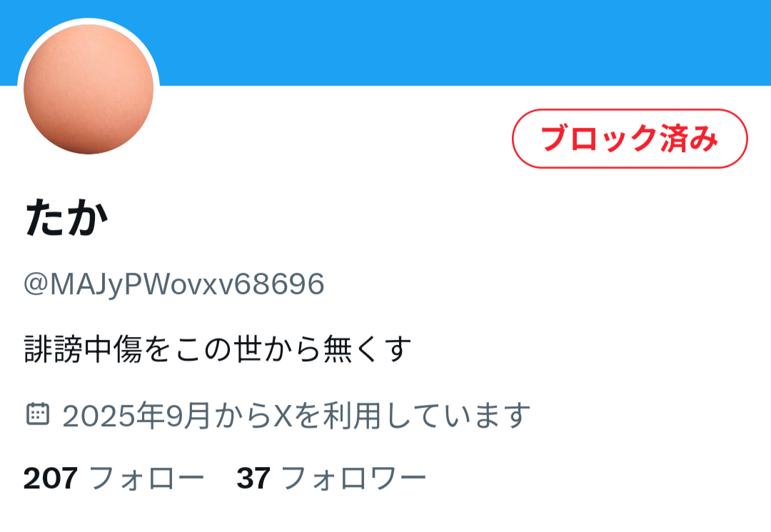771x532 pixels.
Task: Click the 2025年9月 portion of join date
Action: [x=136, y=416]
